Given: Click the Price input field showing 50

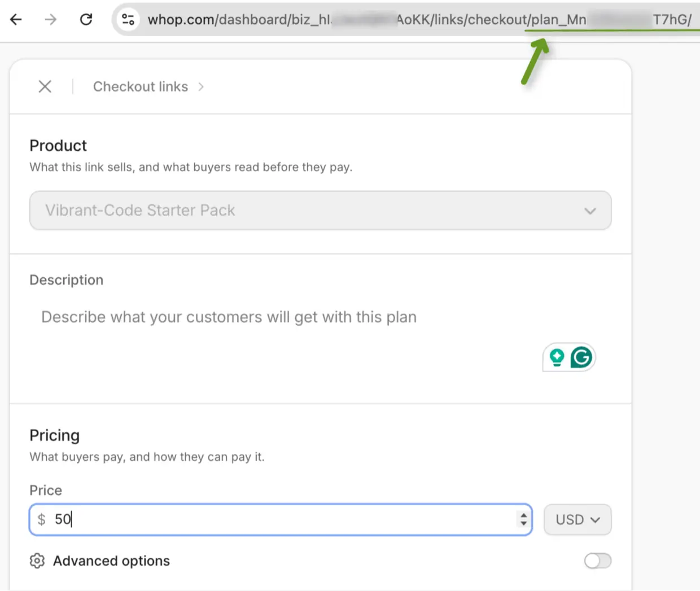Looking at the screenshot, I should click(281, 519).
